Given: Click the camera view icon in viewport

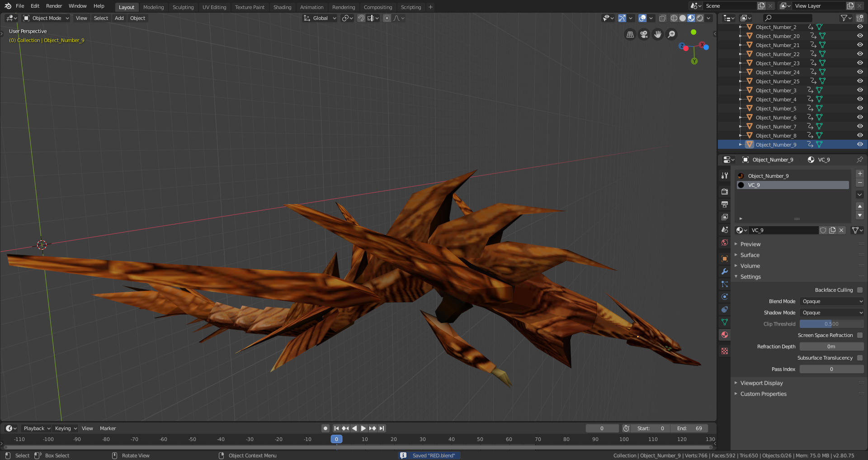Looking at the screenshot, I should (644, 34).
